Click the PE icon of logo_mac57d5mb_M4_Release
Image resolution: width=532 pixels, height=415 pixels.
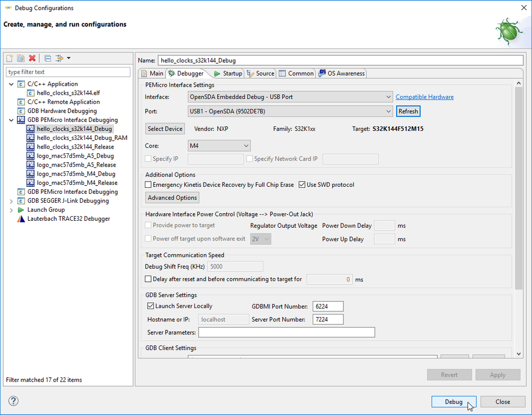pyautogui.click(x=30, y=182)
